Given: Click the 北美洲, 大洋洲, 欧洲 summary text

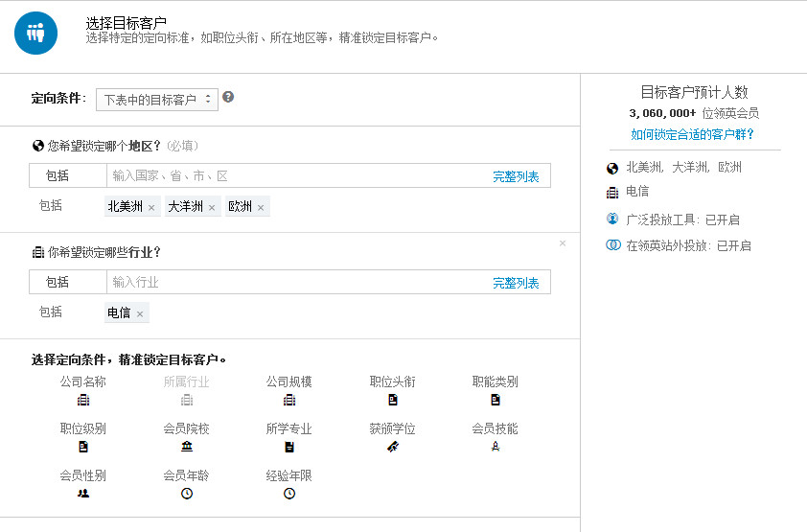Looking at the screenshot, I should 684,167.
